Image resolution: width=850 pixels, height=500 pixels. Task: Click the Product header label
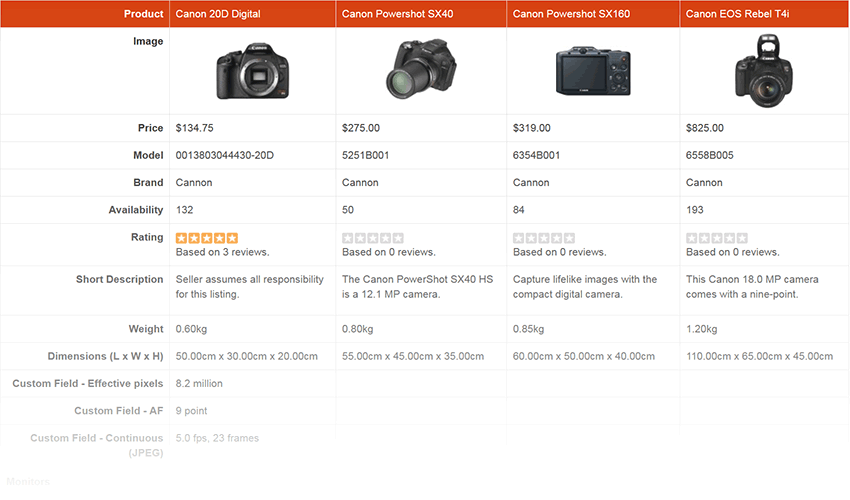143,14
